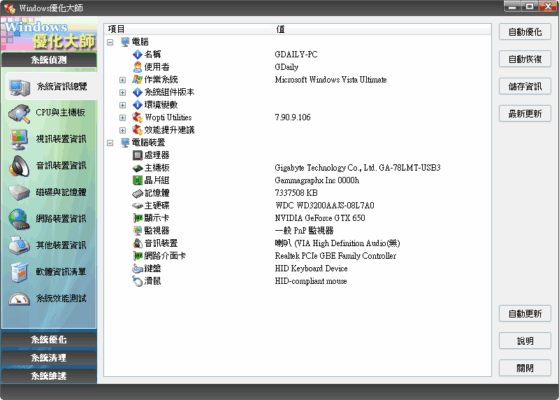Click the 自動恢復 button
This screenshot has width=559, height=400.
pyautogui.click(x=525, y=59)
